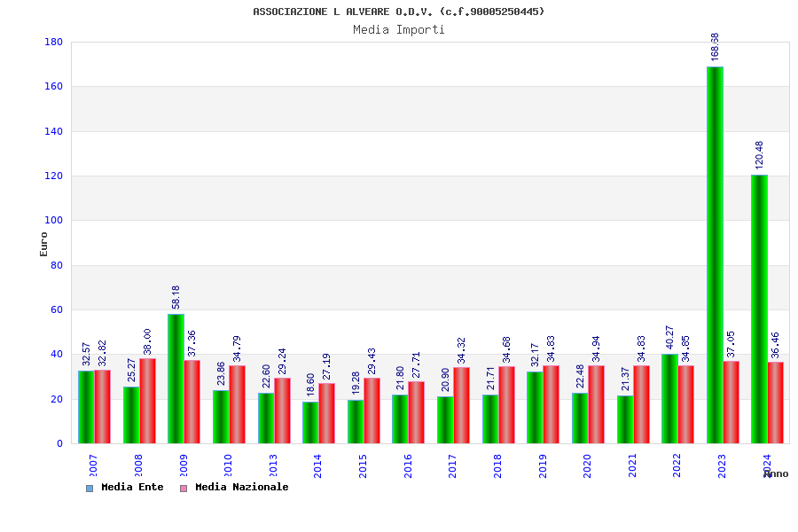Click the x-axis year label 2022
This screenshot has height=532, width=798.
pyautogui.click(x=677, y=465)
